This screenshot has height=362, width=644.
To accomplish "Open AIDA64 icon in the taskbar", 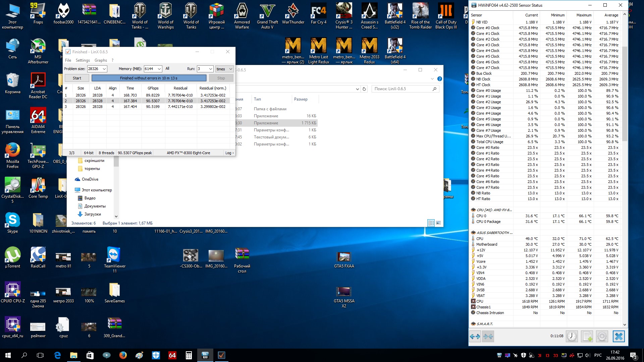I will [x=172, y=355].
